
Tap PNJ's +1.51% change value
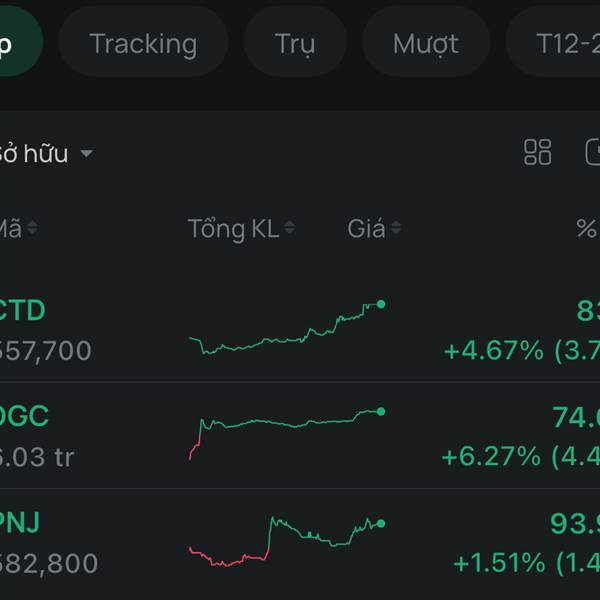(498, 563)
